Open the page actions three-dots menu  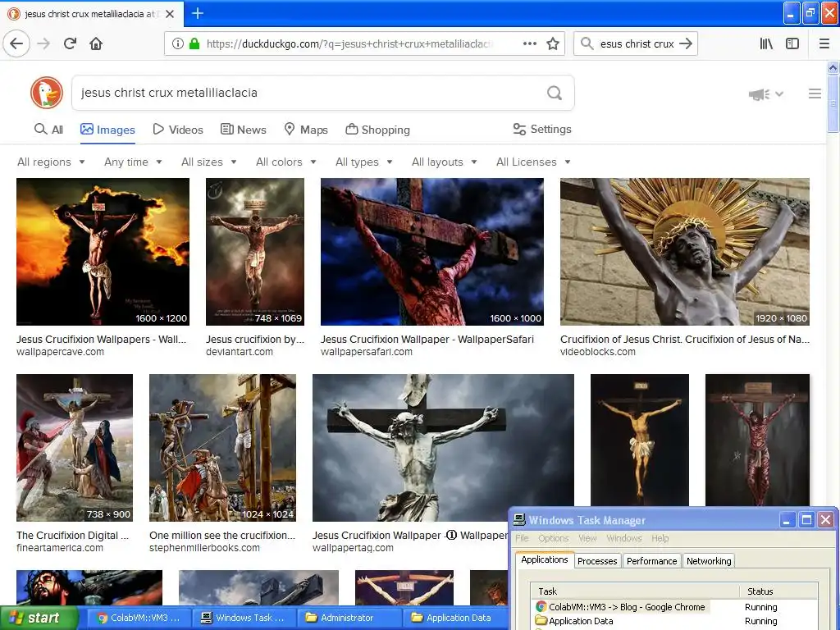pos(530,43)
